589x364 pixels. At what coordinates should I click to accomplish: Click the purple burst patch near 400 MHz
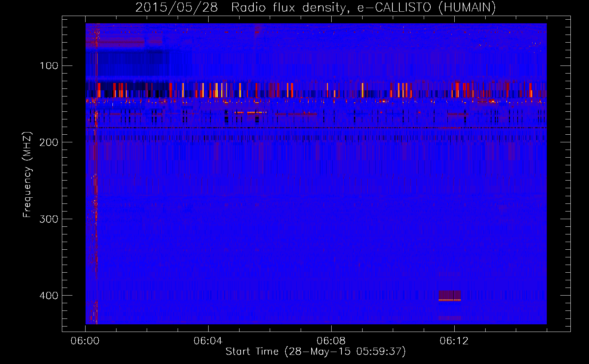tap(450, 295)
